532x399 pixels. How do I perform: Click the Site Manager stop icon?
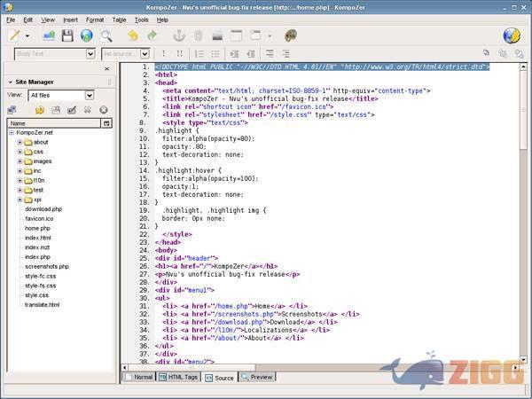click(x=104, y=110)
